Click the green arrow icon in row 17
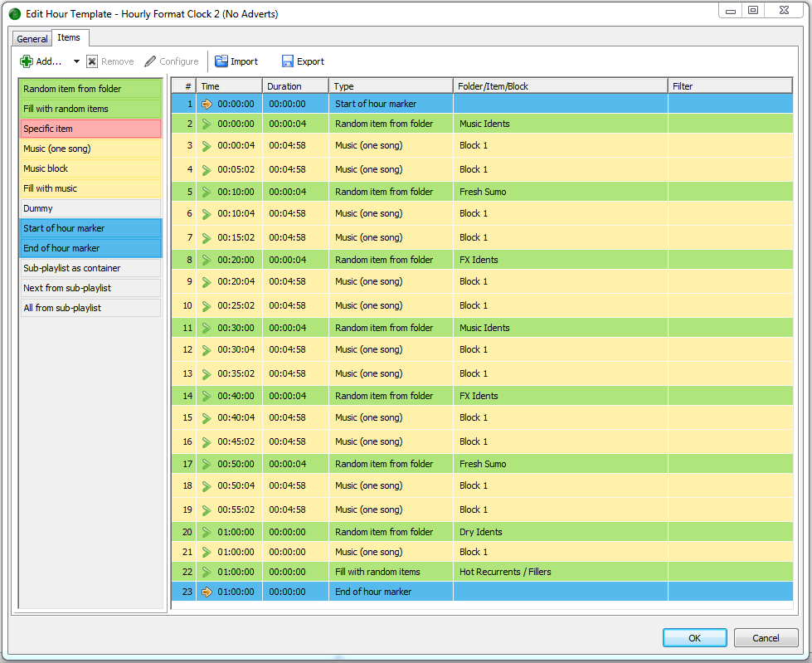 (207, 464)
